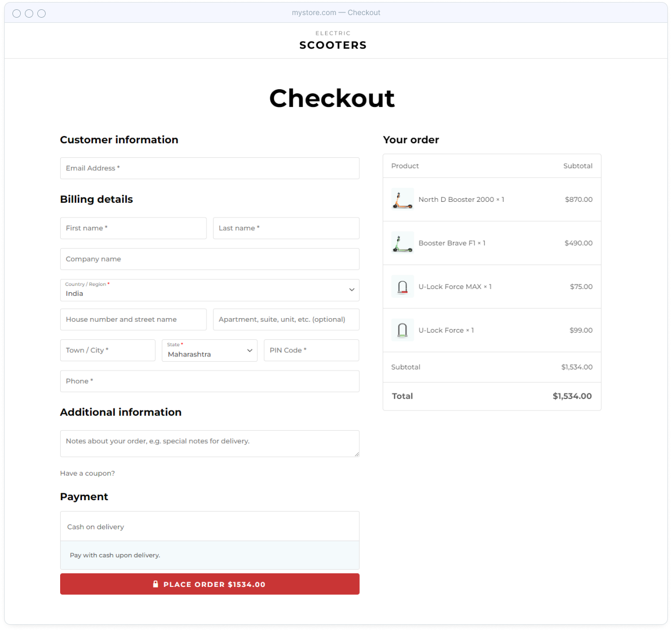Focus the order notes textarea

(209, 444)
